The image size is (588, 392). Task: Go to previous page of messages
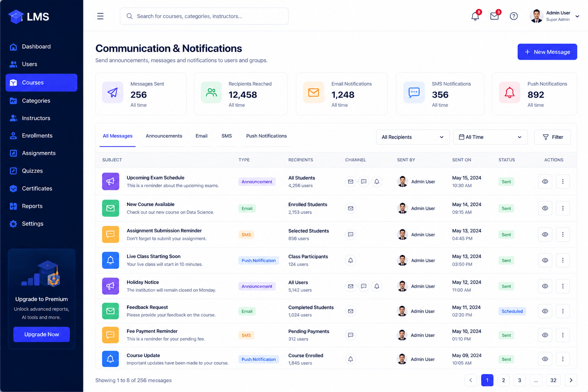coord(470,380)
